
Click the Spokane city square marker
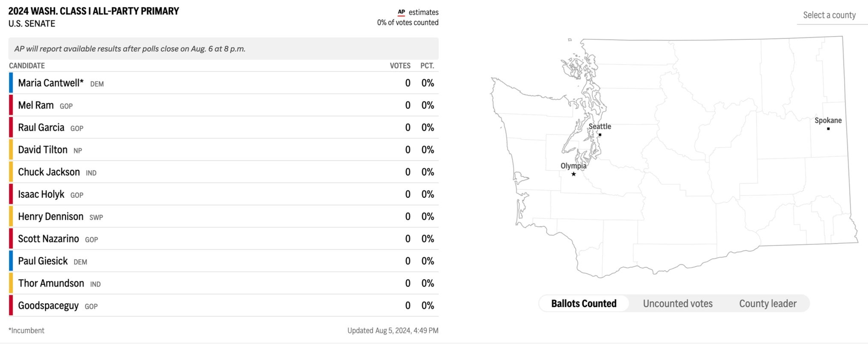coord(828,129)
